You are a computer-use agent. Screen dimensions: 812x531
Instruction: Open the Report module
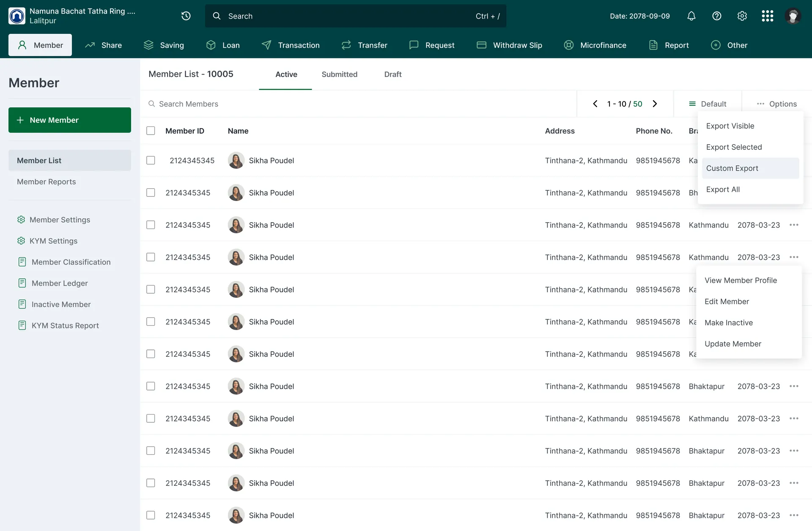(669, 45)
